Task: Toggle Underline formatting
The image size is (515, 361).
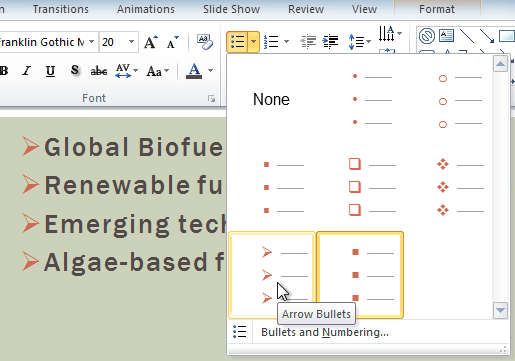Action: click(50, 71)
